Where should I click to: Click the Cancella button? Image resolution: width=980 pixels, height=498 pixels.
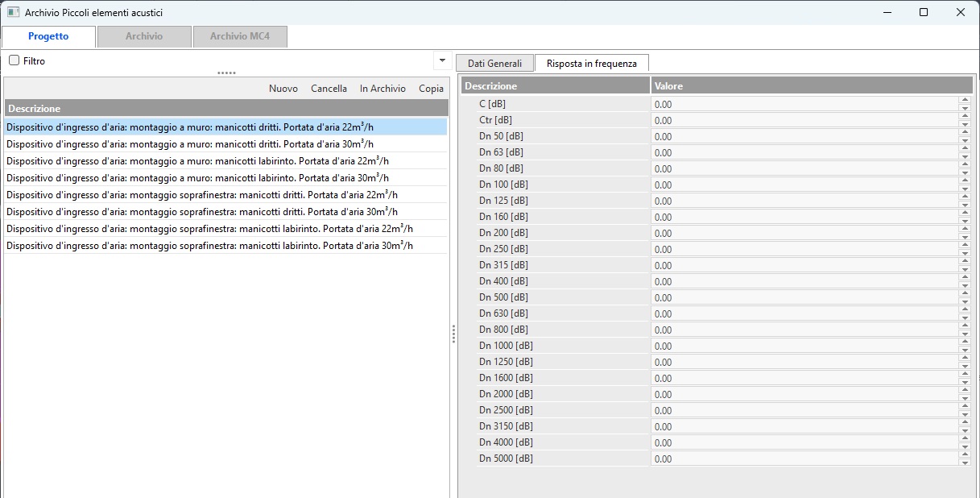point(329,89)
